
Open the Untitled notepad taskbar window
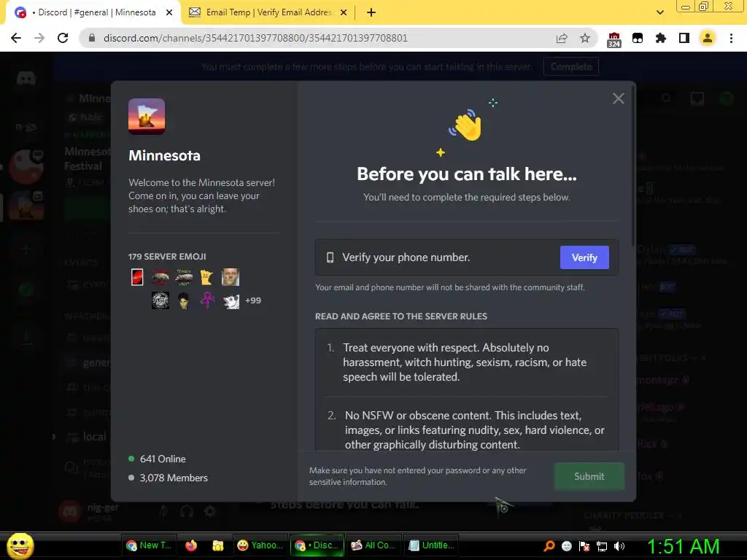pos(431,545)
